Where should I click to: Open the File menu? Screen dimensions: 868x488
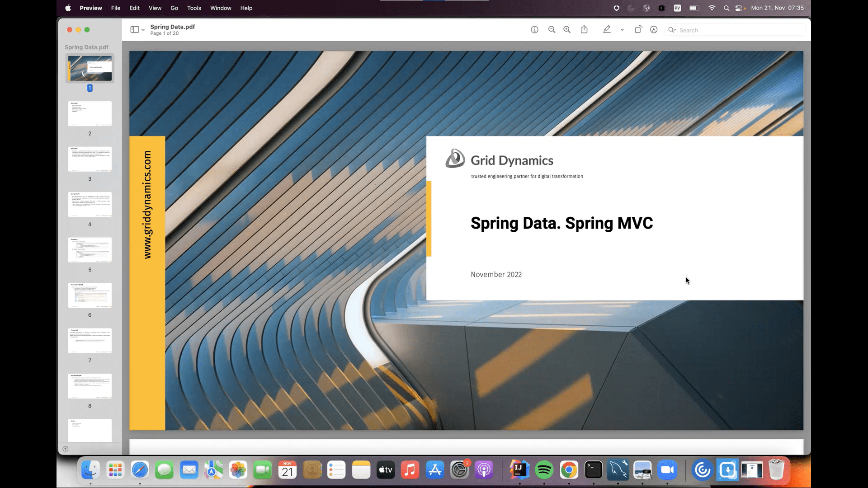pyautogui.click(x=116, y=8)
